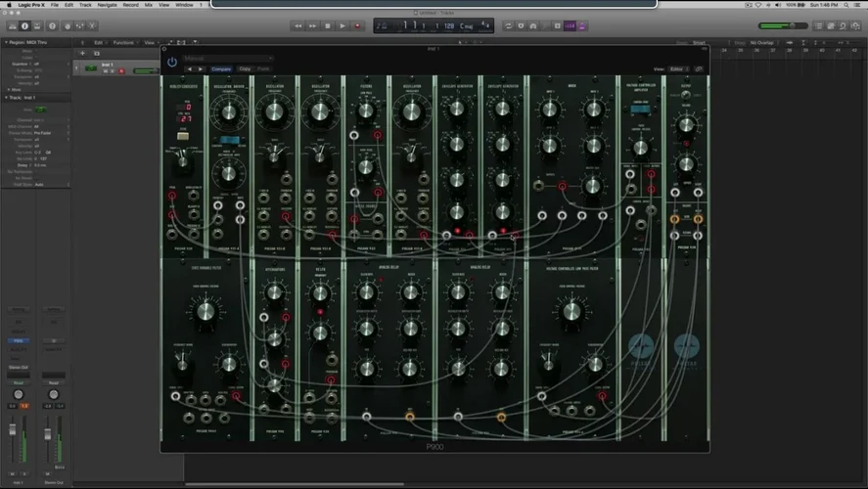Open the Drag No Overlap dropdown
868x489 pixels.
point(764,43)
